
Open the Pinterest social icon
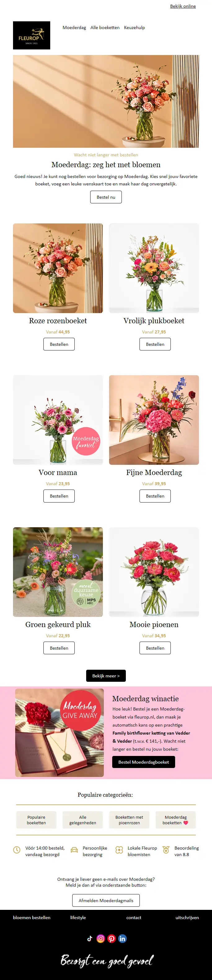[x=111, y=938]
